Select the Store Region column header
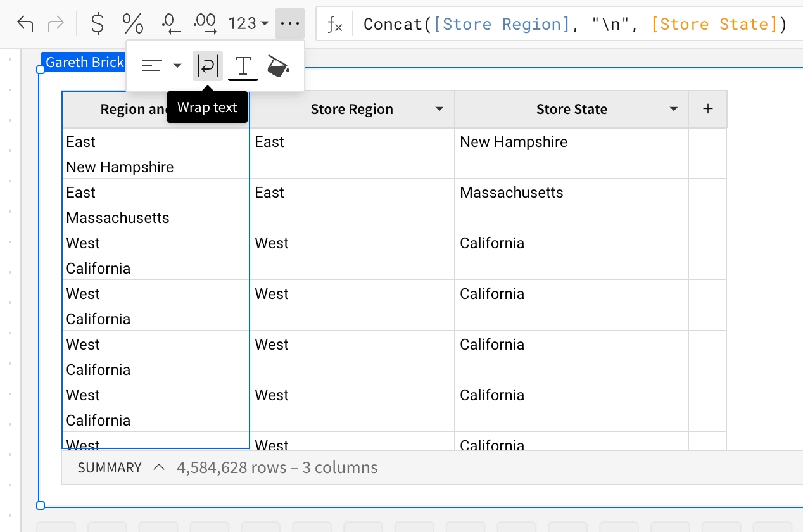Image resolution: width=803 pixels, height=532 pixels. 351,110
